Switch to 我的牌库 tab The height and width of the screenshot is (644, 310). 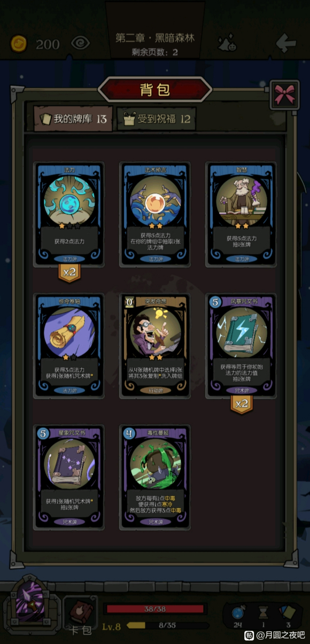[x=73, y=118]
